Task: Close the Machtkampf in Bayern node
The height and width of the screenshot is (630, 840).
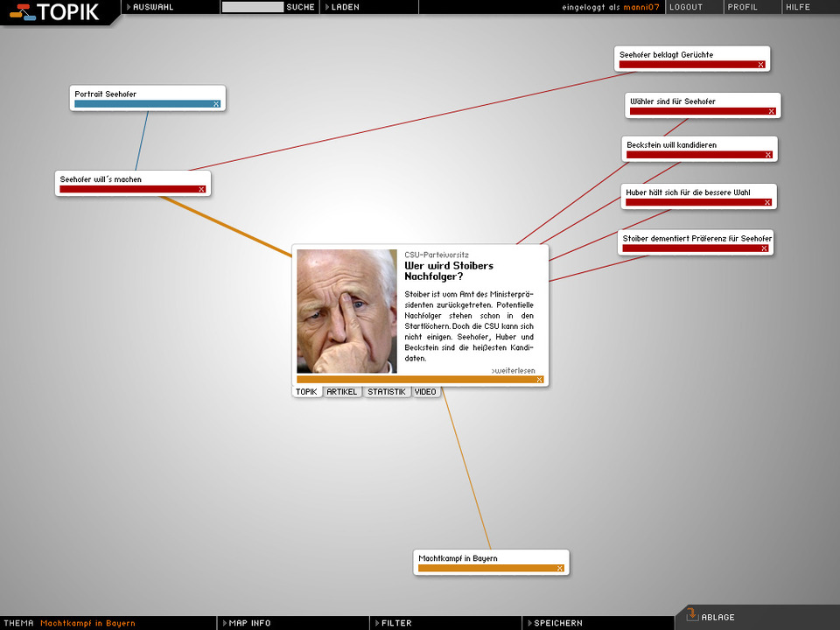Action: [560, 568]
